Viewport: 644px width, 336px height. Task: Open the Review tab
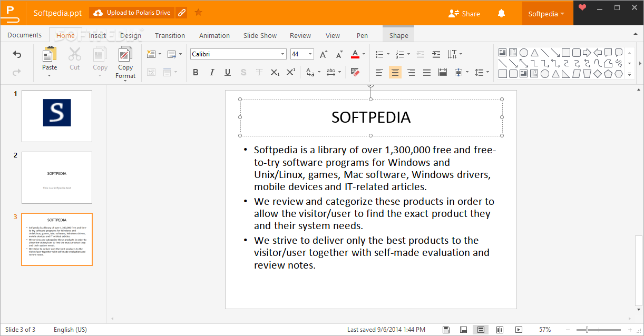coord(300,35)
